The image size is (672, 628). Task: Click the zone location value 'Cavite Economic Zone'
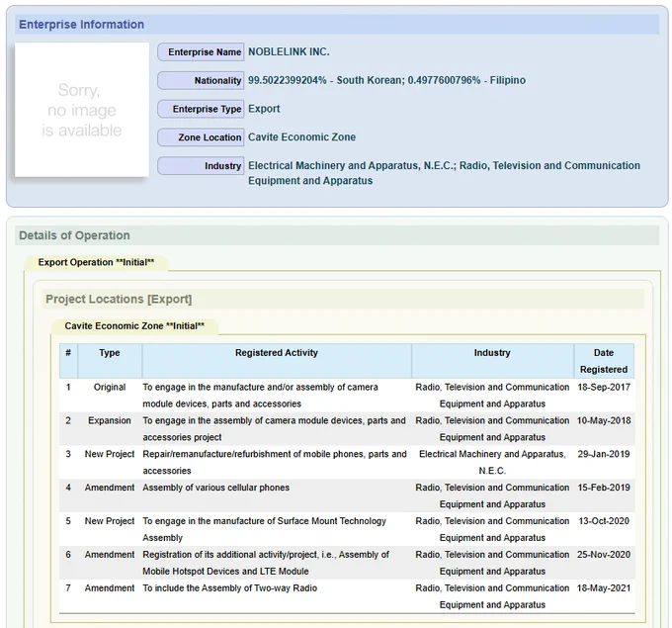point(302,137)
